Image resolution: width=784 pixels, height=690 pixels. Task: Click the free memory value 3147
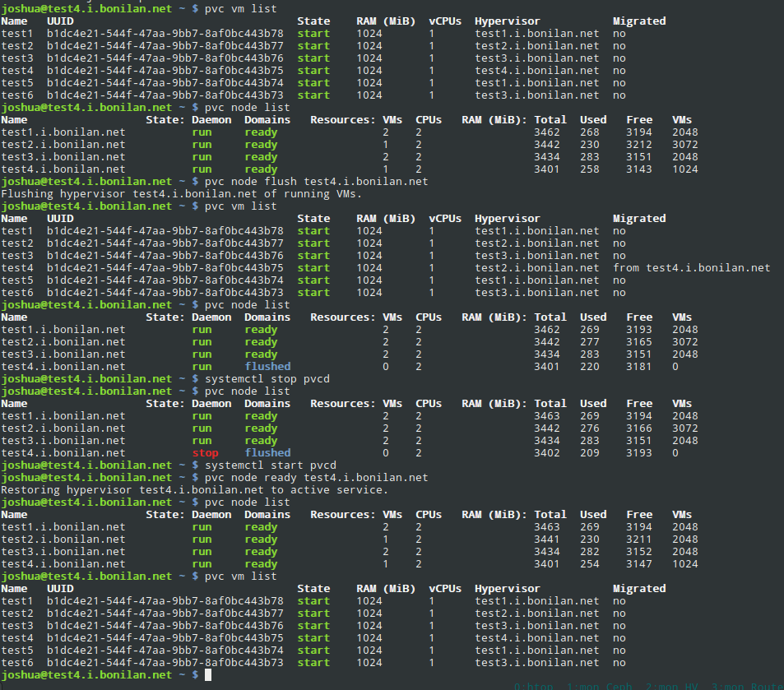coord(639,564)
